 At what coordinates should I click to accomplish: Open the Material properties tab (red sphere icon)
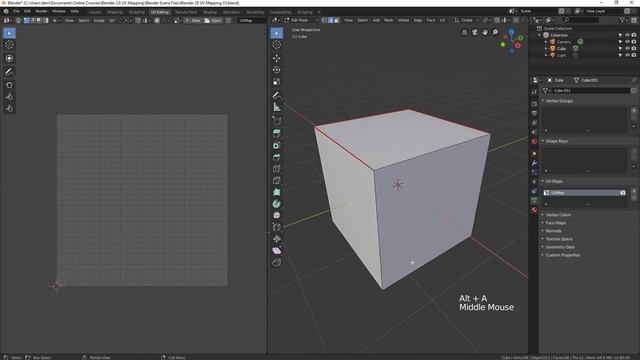(x=534, y=210)
